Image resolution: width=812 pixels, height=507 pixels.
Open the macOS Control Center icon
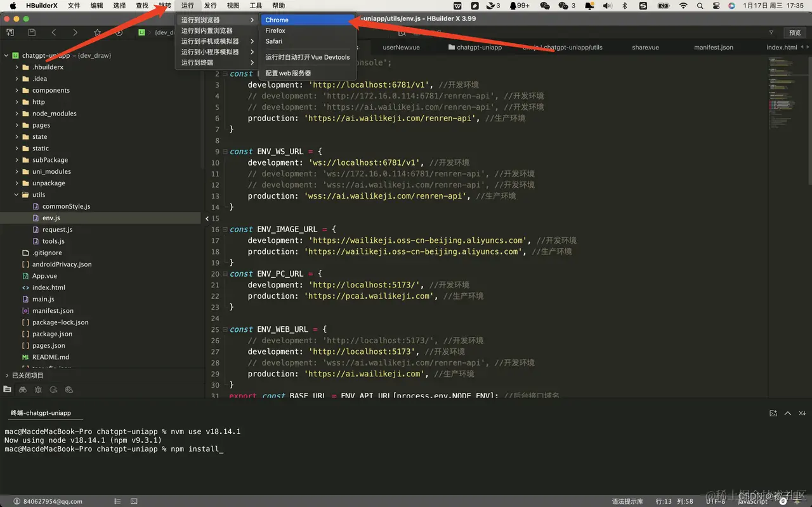click(716, 6)
